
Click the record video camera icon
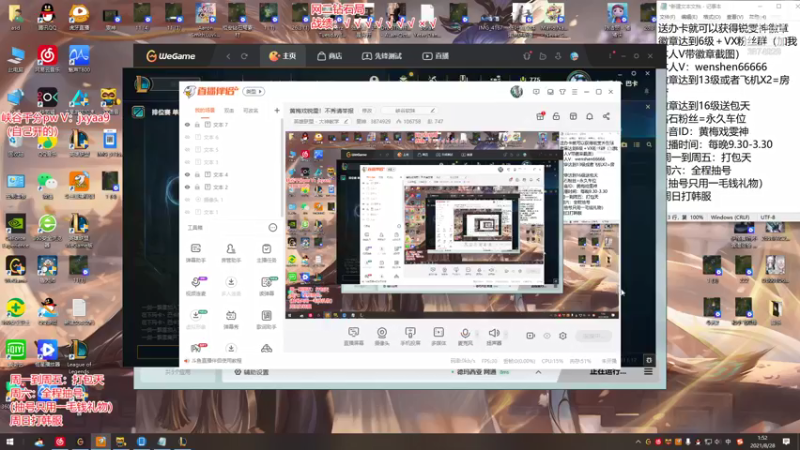pyautogui.click(x=531, y=336)
